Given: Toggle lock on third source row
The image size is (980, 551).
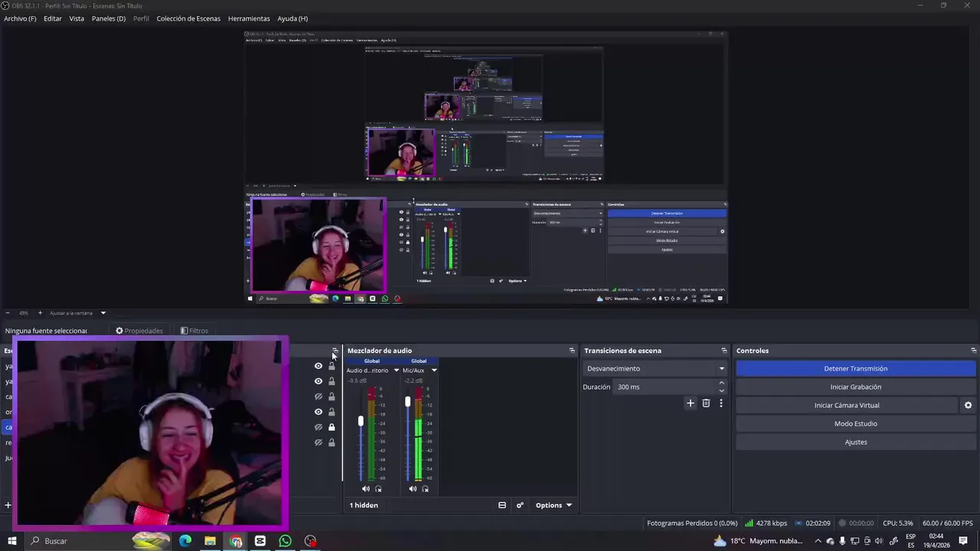Looking at the screenshot, I should (332, 396).
